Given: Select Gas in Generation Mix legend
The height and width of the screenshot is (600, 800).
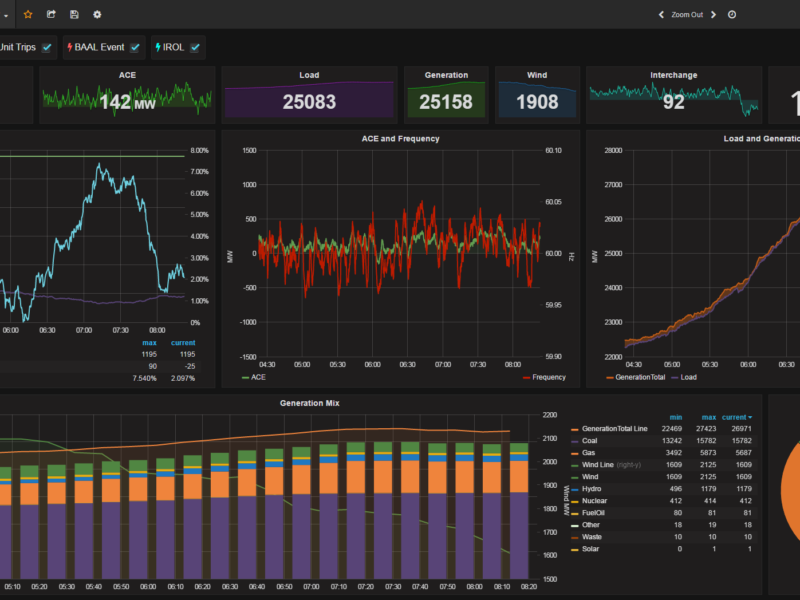Looking at the screenshot, I should [588, 453].
